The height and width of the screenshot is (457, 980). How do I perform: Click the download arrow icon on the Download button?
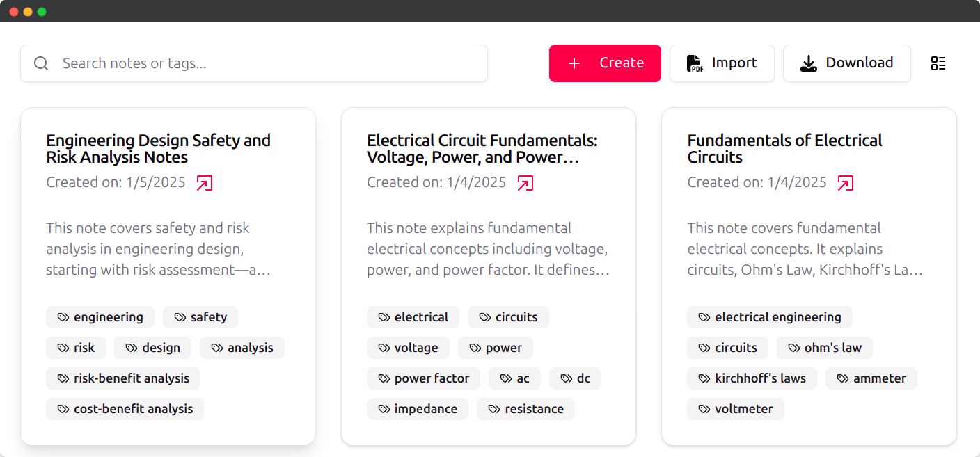click(808, 63)
